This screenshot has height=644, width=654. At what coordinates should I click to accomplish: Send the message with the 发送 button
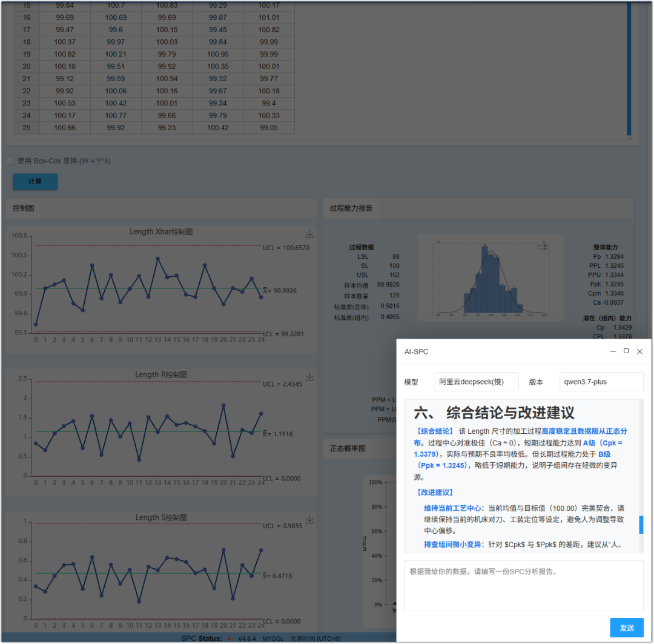[x=627, y=628]
